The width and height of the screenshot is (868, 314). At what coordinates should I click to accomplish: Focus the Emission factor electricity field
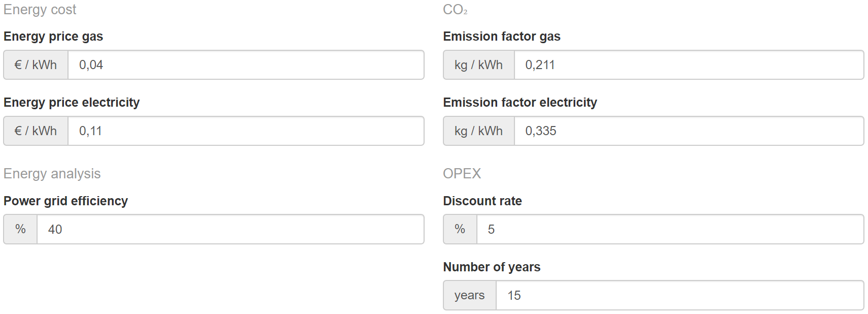click(688, 131)
